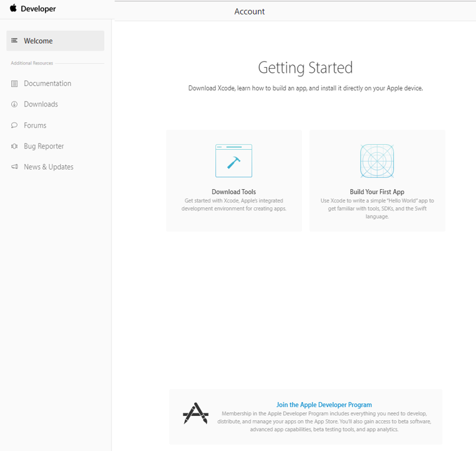Open Forums from the sidebar
The height and width of the screenshot is (451, 476).
[35, 125]
